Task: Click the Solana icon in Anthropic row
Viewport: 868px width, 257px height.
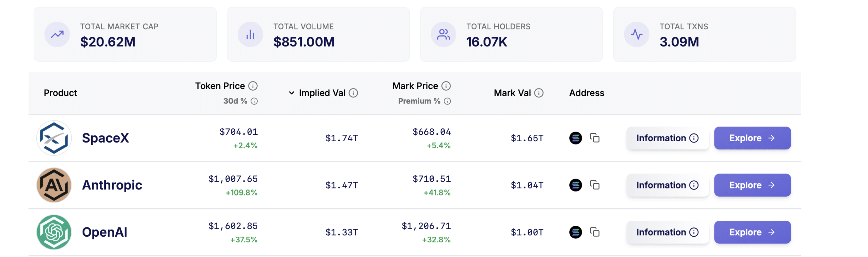Action: coord(575,185)
